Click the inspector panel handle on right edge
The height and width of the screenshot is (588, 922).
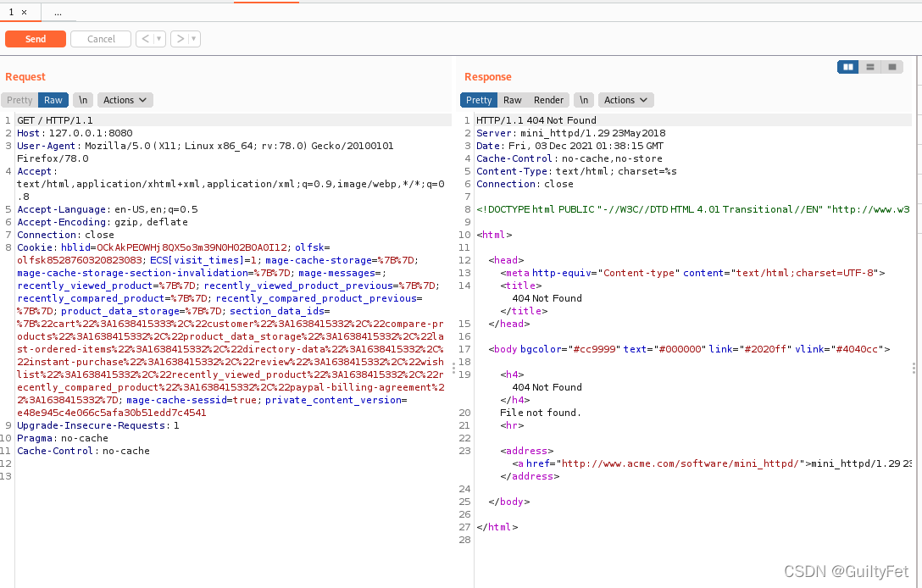click(914, 368)
